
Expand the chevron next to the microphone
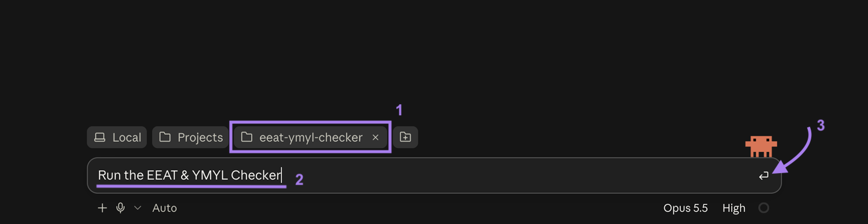(138, 208)
